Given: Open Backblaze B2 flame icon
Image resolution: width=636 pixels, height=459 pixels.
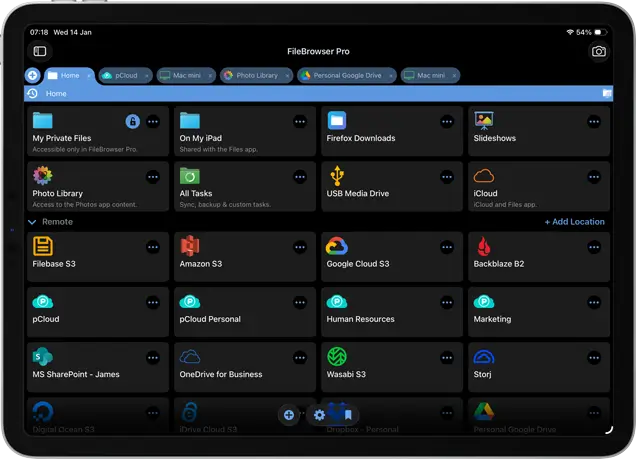Looking at the screenshot, I should pyautogui.click(x=483, y=246).
